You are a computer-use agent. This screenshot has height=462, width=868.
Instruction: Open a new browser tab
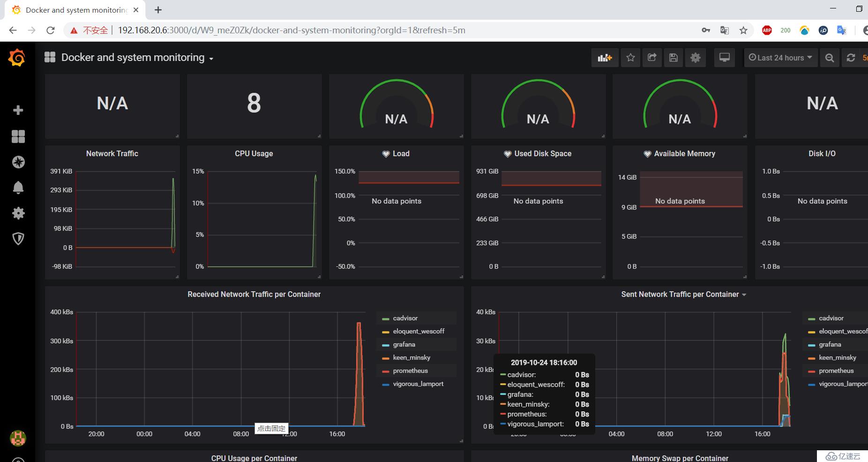(x=158, y=10)
